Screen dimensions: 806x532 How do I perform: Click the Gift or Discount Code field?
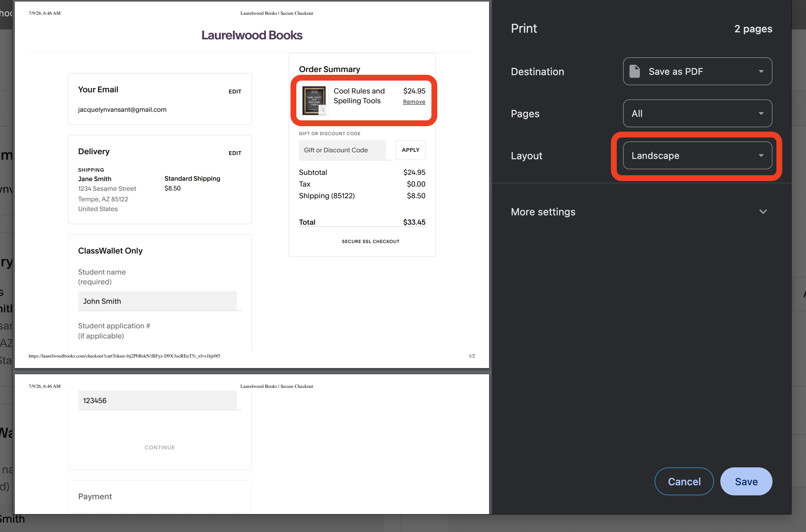pyautogui.click(x=343, y=150)
